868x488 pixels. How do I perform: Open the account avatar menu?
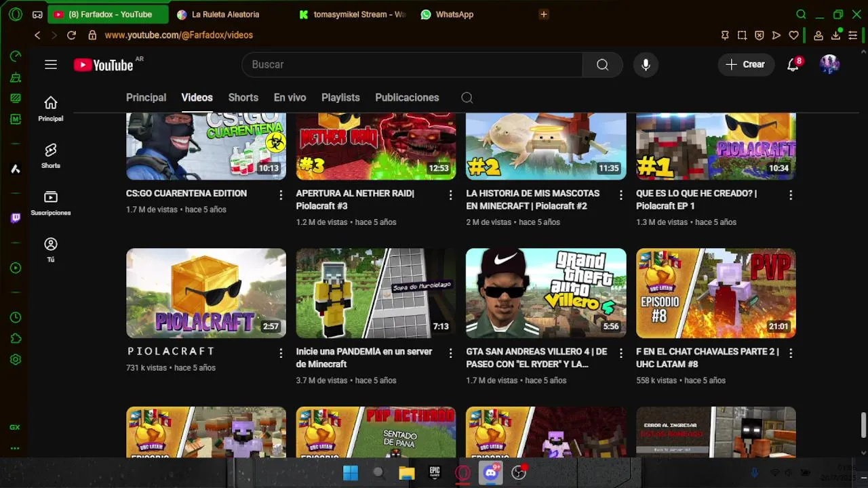click(829, 64)
